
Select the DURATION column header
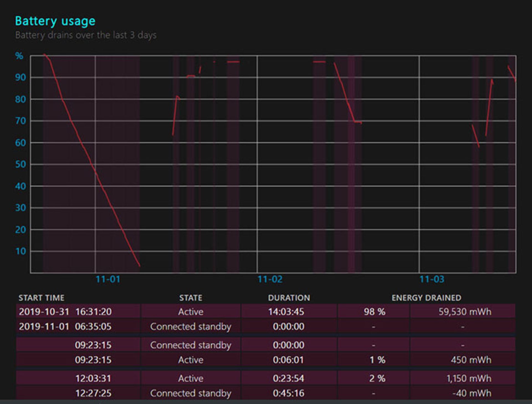click(289, 298)
